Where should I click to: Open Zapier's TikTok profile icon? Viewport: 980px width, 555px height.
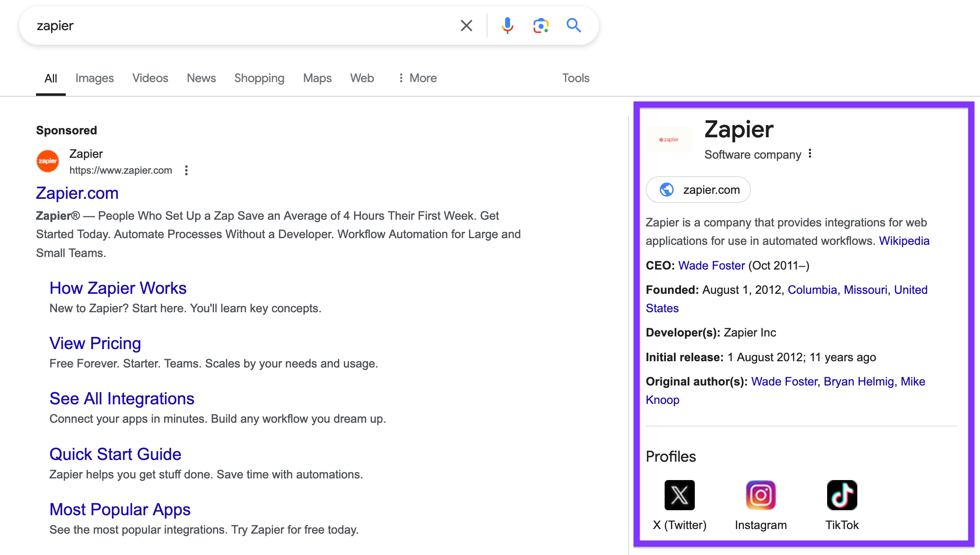pos(842,495)
